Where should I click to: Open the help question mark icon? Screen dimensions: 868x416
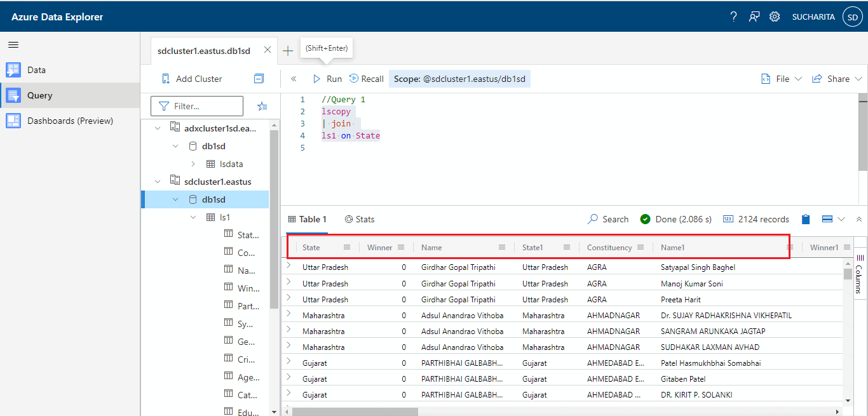coord(733,17)
